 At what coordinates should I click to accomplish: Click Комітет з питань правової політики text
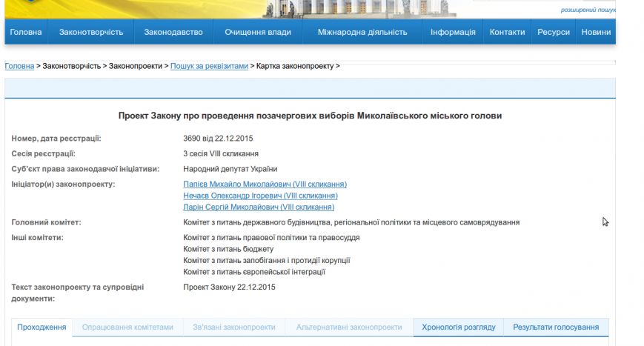pyautogui.click(x=271, y=238)
